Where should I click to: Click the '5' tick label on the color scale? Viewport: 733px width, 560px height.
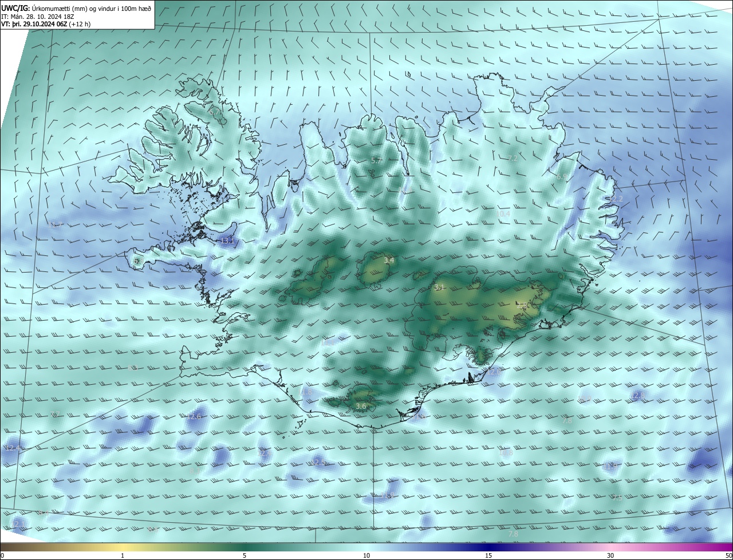(x=245, y=555)
